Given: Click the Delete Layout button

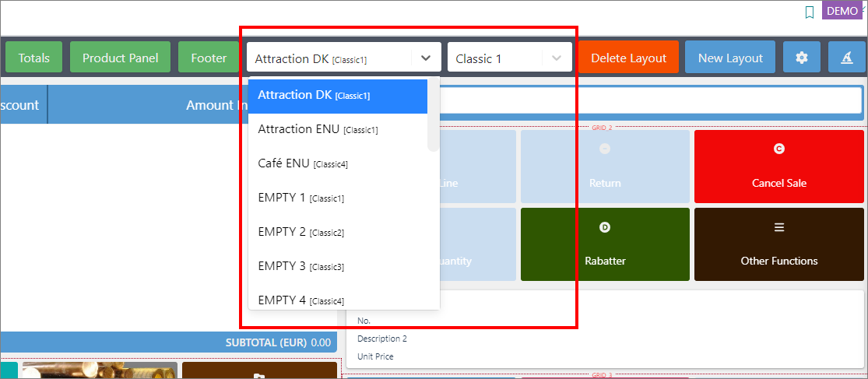Looking at the screenshot, I should click(629, 58).
